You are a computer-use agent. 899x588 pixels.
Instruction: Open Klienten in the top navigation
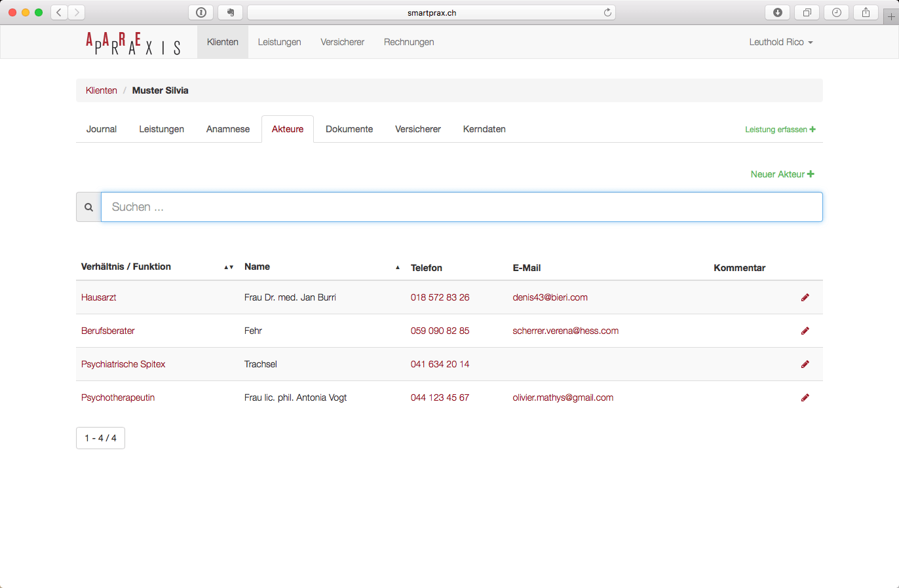223,42
